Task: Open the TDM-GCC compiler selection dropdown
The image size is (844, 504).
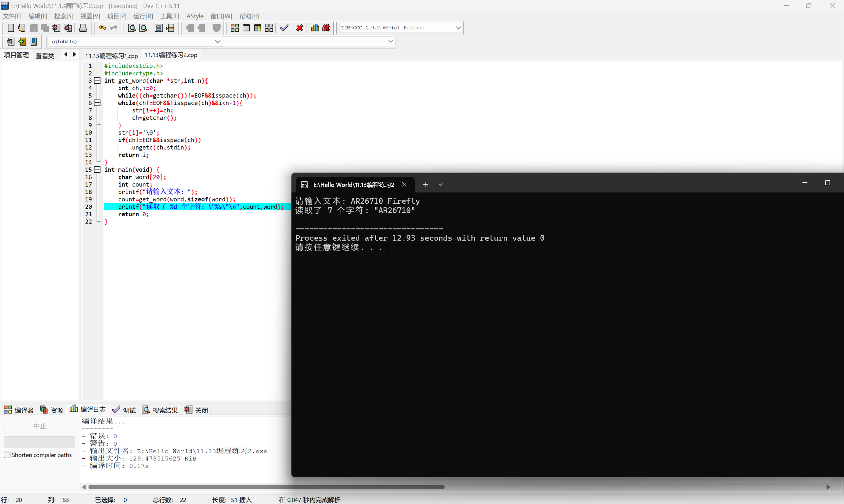Action: coord(458,28)
